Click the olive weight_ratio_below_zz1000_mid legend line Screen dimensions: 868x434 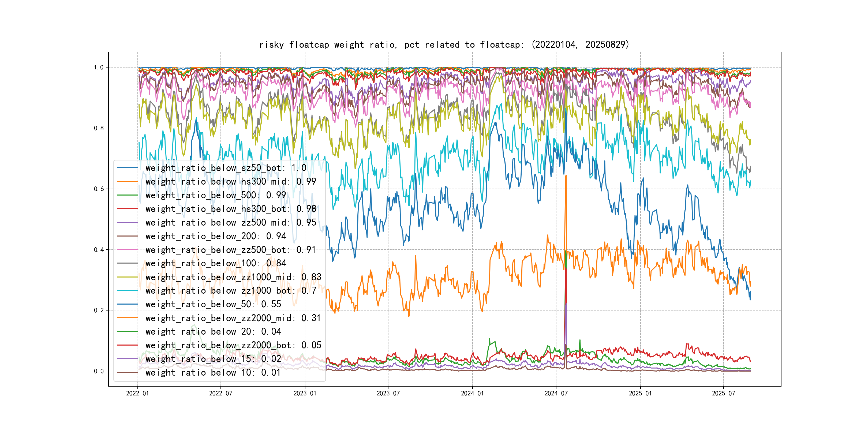pos(127,277)
